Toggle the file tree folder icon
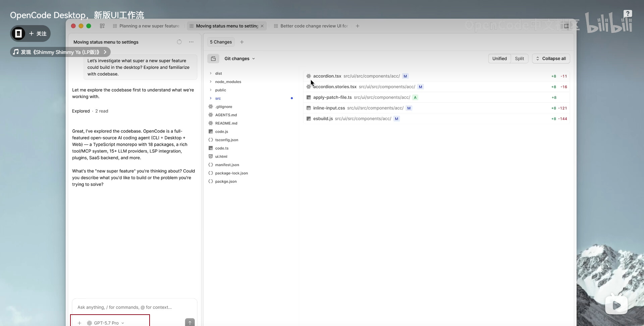This screenshot has width=644, height=326. [213, 59]
